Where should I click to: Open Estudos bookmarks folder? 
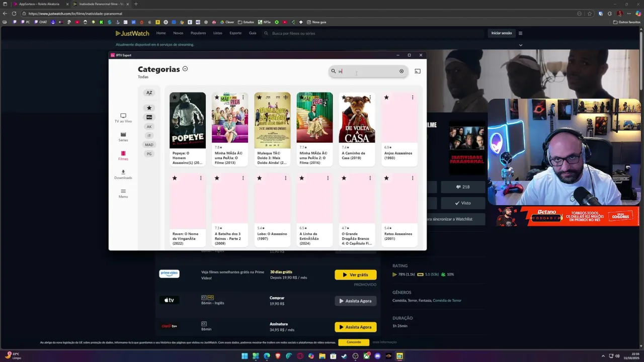pos(247,22)
